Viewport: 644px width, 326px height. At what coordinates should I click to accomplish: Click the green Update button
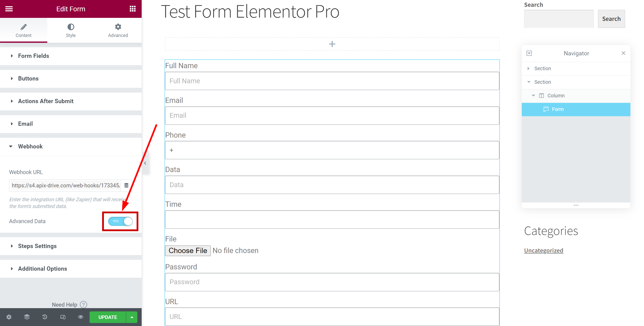point(108,317)
